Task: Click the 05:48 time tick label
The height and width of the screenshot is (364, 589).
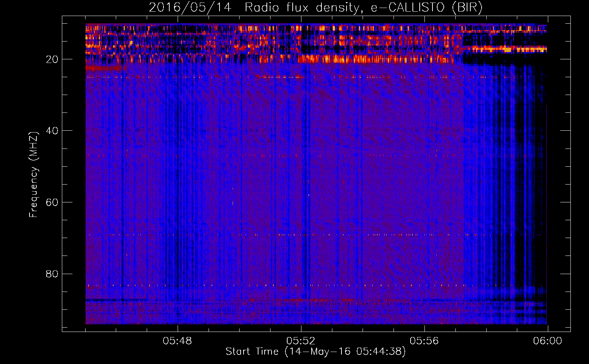Action: pyautogui.click(x=177, y=341)
